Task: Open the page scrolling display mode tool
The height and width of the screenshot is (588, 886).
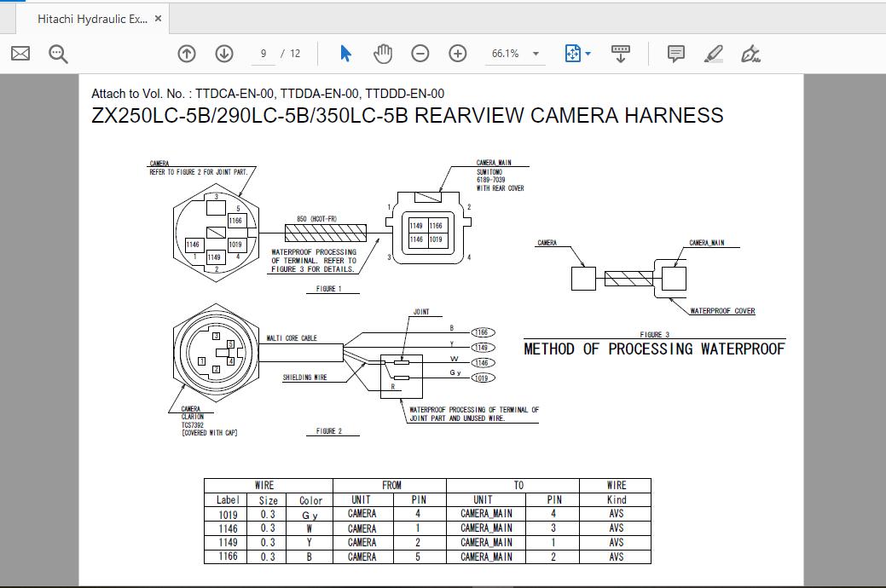Action: [x=620, y=53]
